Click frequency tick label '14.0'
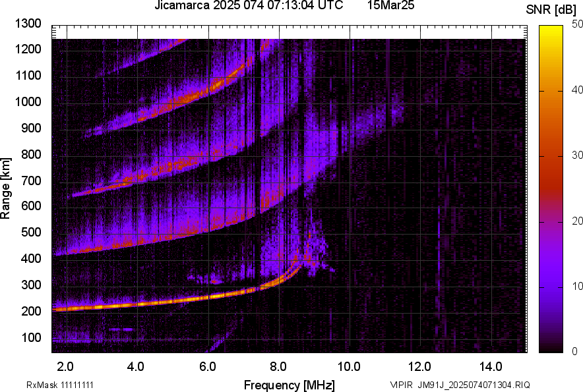The width and height of the screenshot is (583, 392). (491, 367)
